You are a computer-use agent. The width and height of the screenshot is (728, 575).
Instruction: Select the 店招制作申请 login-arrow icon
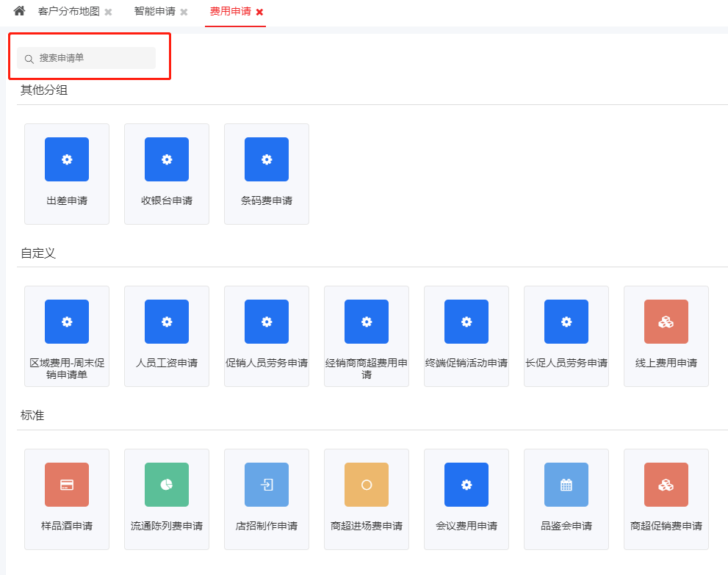click(267, 485)
